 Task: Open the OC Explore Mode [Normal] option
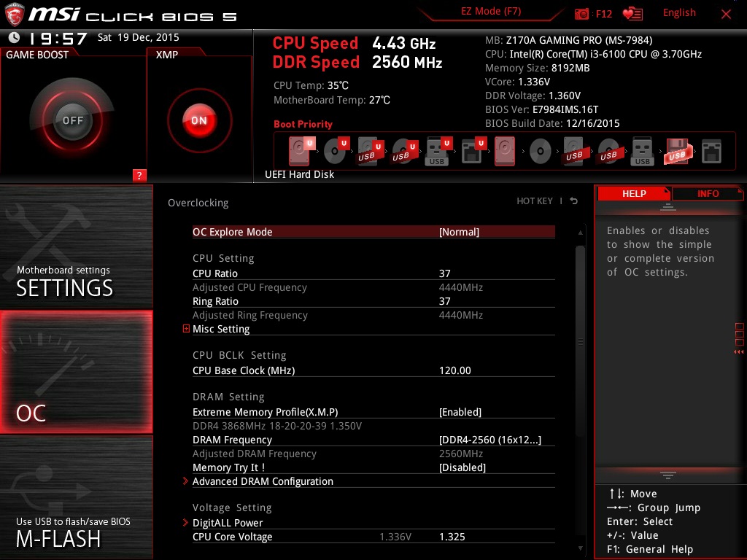point(373,232)
